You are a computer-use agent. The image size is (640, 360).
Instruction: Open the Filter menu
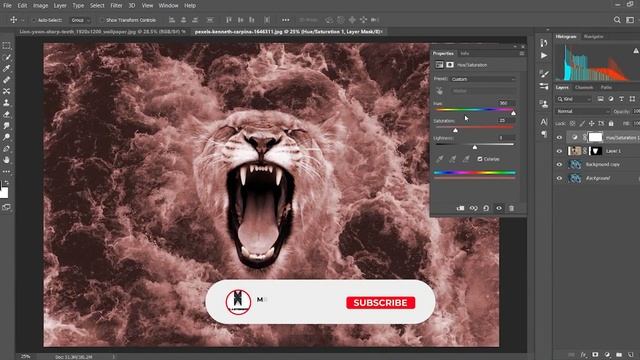(x=116, y=6)
